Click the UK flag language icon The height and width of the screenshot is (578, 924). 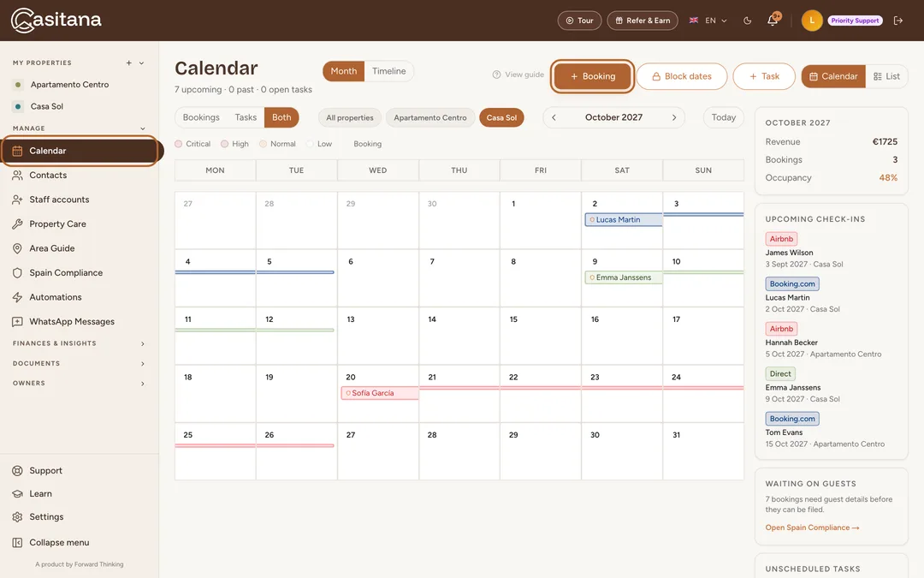(694, 21)
